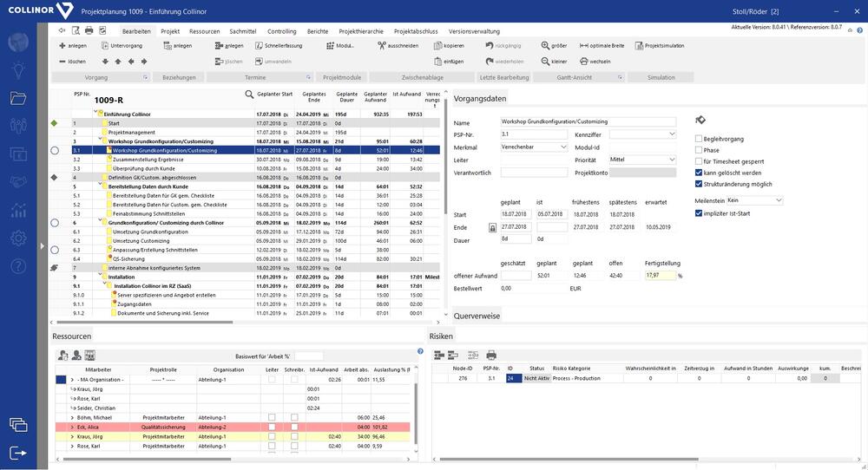Open the Merkmal dropdown showing Verrechenbar
This screenshot has height=470, width=868.
coord(535,147)
